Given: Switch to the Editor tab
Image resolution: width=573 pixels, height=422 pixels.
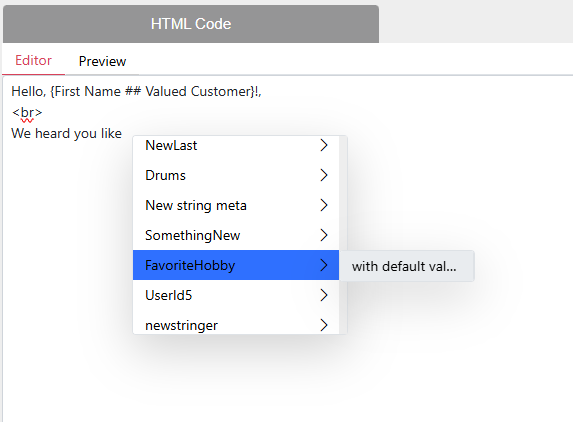Looking at the screenshot, I should click(x=33, y=61).
